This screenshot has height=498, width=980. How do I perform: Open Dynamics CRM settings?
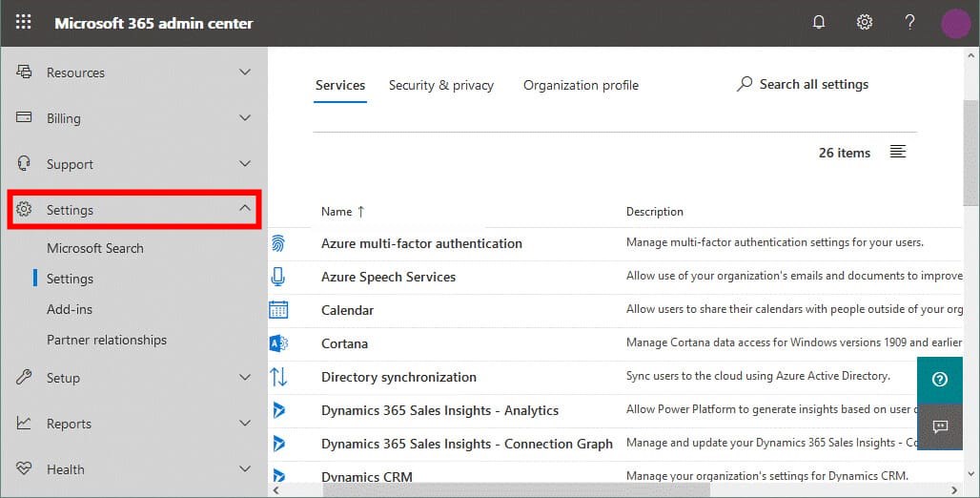point(367,476)
